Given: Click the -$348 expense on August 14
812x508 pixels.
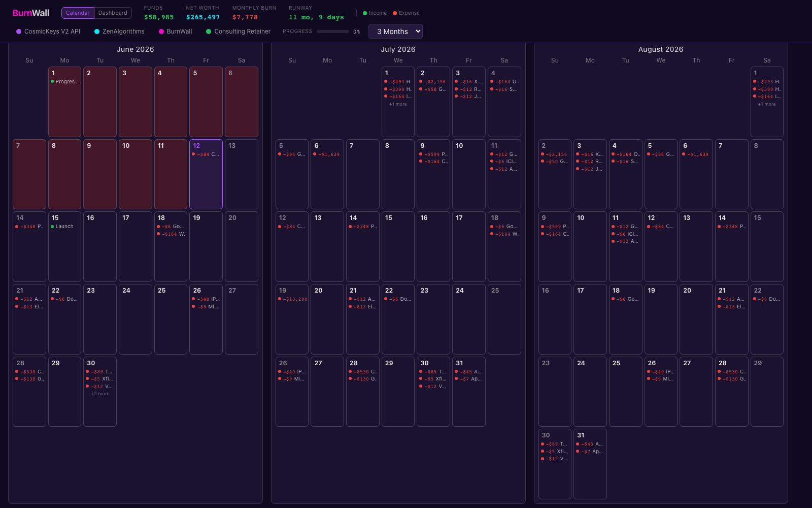Looking at the screenshot, I should tap(732, 227).
